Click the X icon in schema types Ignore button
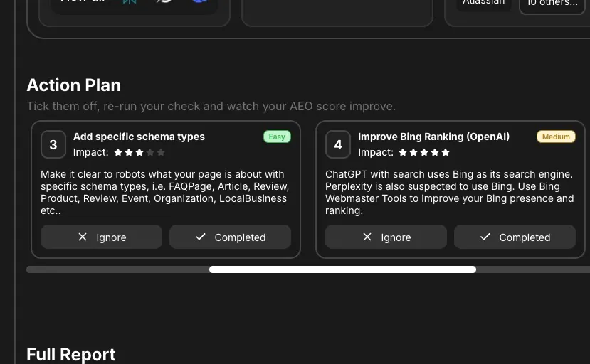Image resolution: width=590 pixels, height=364 pixels. point(83,237)
